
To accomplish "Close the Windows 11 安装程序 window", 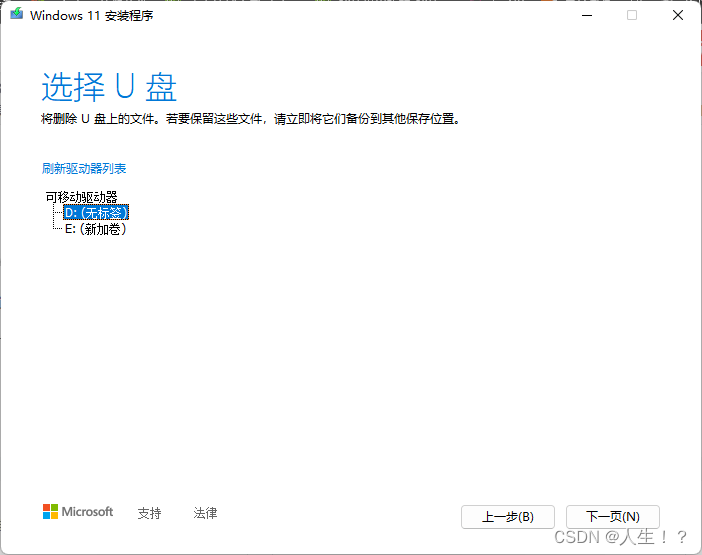I will click(678, 15).
